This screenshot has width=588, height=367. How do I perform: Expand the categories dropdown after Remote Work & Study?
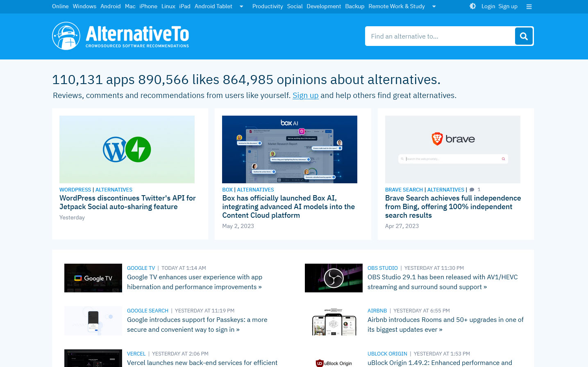click(x=434, y=7)
